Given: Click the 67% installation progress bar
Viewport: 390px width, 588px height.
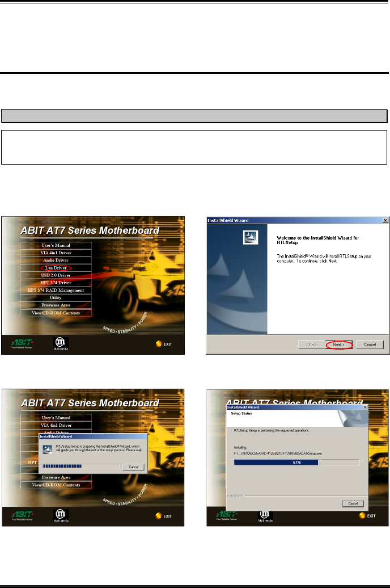Looking at the screenshot, I should point(296,463).
